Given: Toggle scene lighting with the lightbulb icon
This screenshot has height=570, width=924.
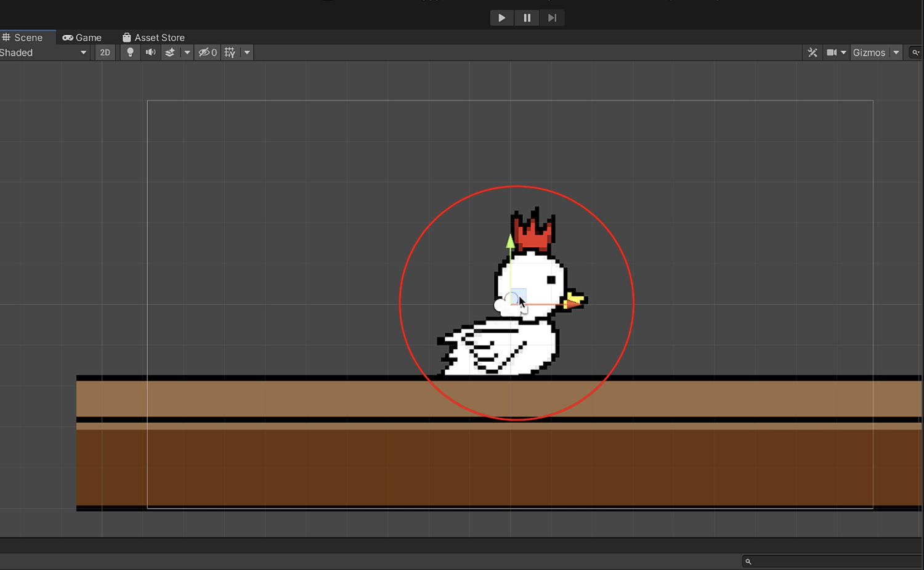Looking at the screenshot, I should (x=130, y=52).
